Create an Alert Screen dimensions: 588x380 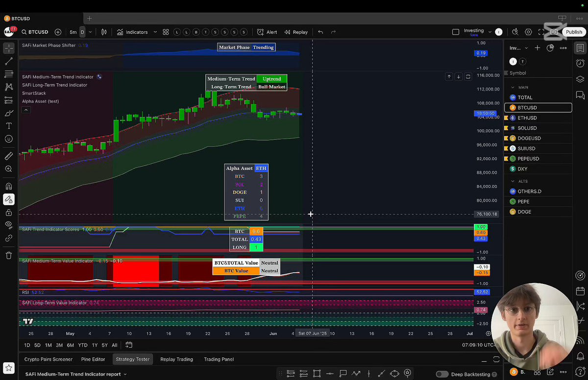(267, 32)
